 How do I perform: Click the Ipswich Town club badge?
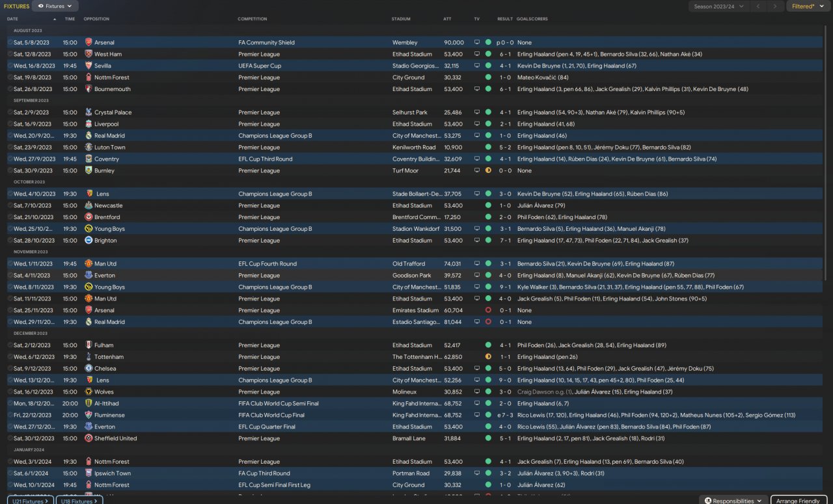tap(88, 473)
